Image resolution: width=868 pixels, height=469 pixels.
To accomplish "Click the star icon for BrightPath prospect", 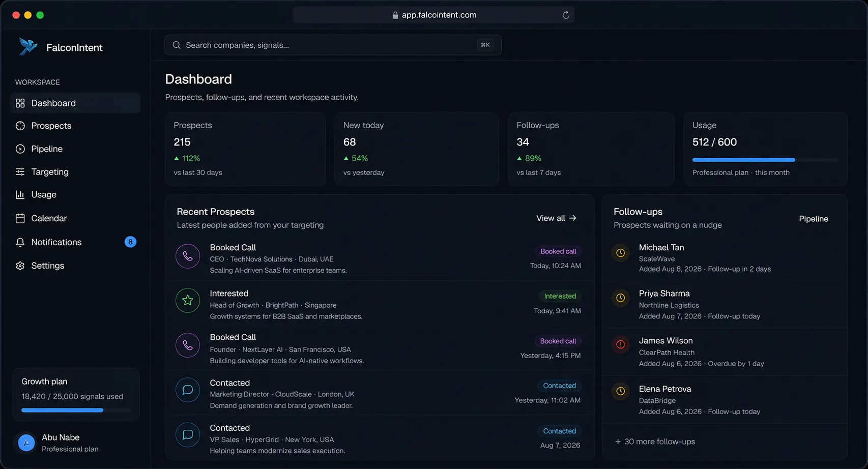I will tap(188, 300).
